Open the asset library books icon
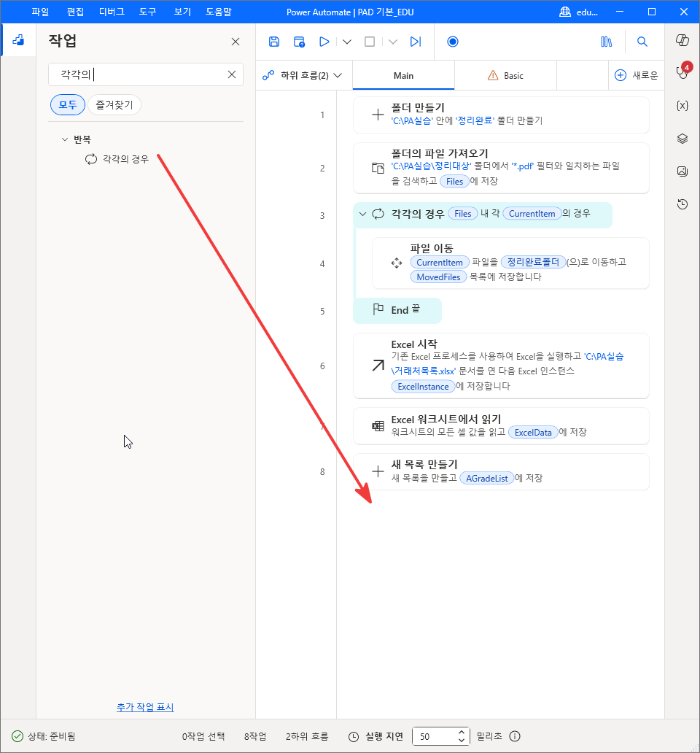Screen dimensions: 700x753 coord(607,42)
